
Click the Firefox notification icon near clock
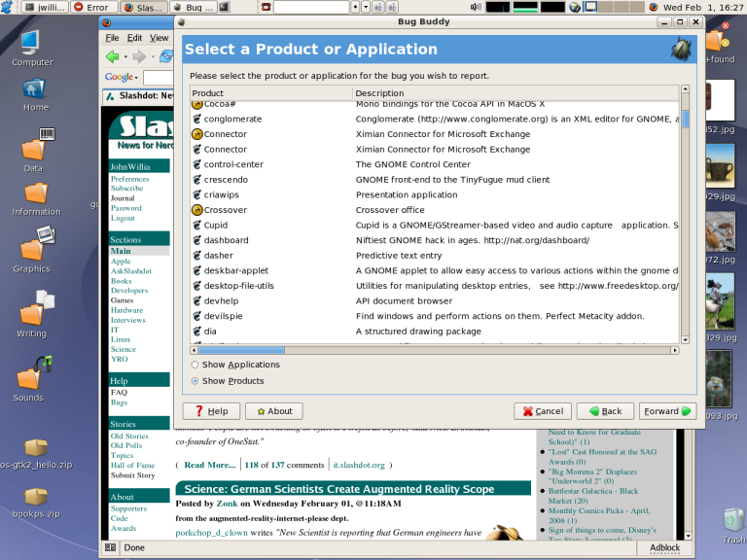[x=654, y=7]
